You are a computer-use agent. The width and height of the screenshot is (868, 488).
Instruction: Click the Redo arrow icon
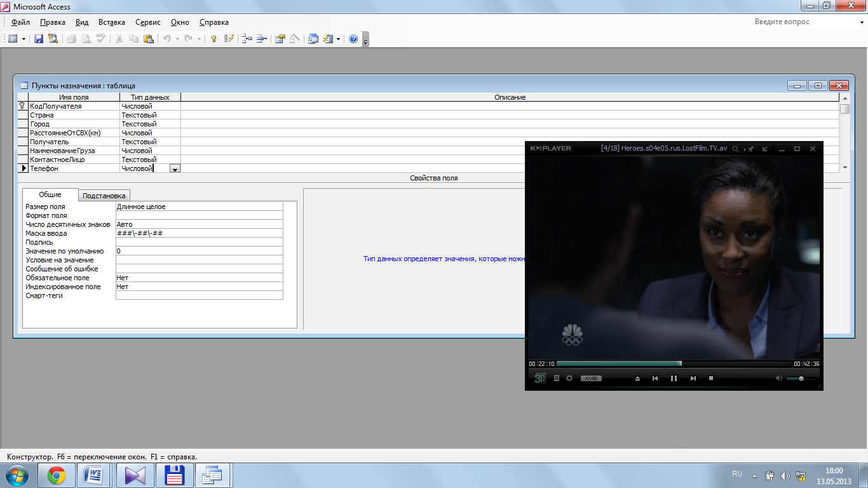[188, 39]
